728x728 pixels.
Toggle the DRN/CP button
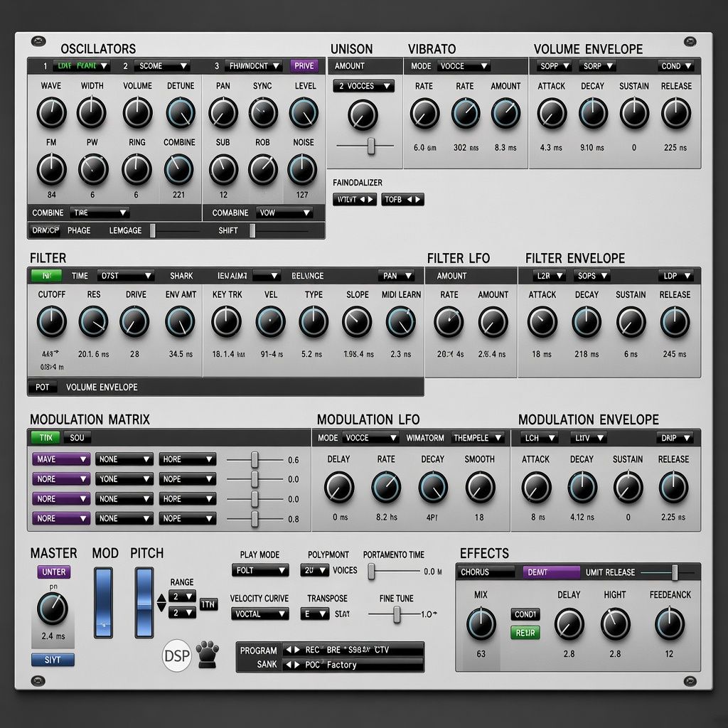pos(45,230)
